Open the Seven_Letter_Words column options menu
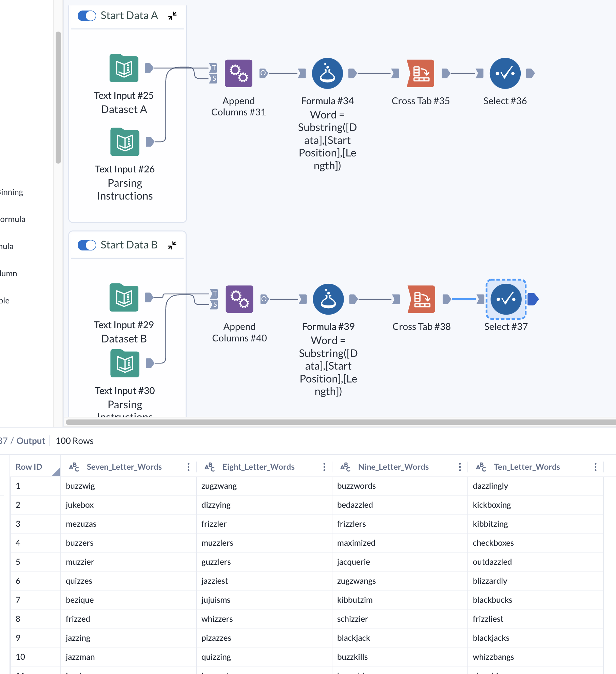The width and height of the screenshot is (616, 674). click(188, 467)
